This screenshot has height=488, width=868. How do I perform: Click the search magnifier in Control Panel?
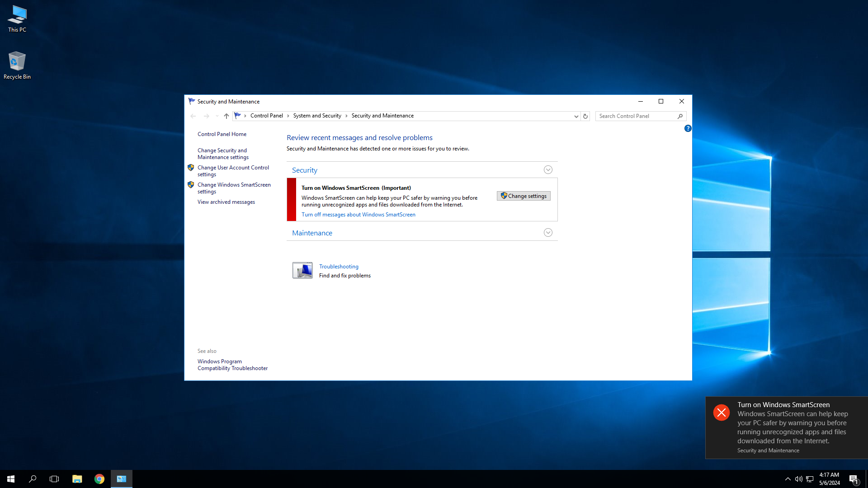tap(680, 116)
